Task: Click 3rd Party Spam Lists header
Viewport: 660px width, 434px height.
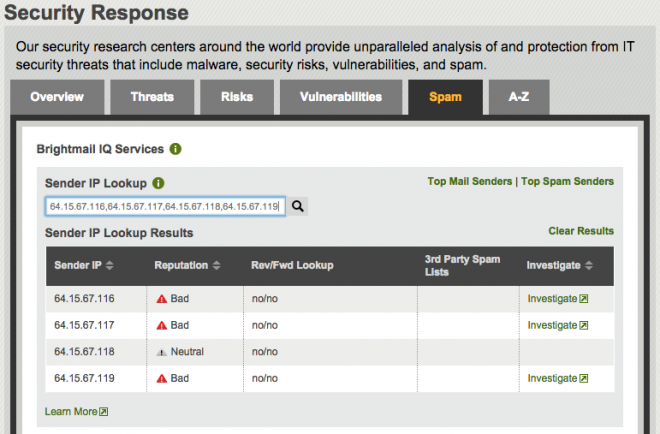Action: point(462,266)
